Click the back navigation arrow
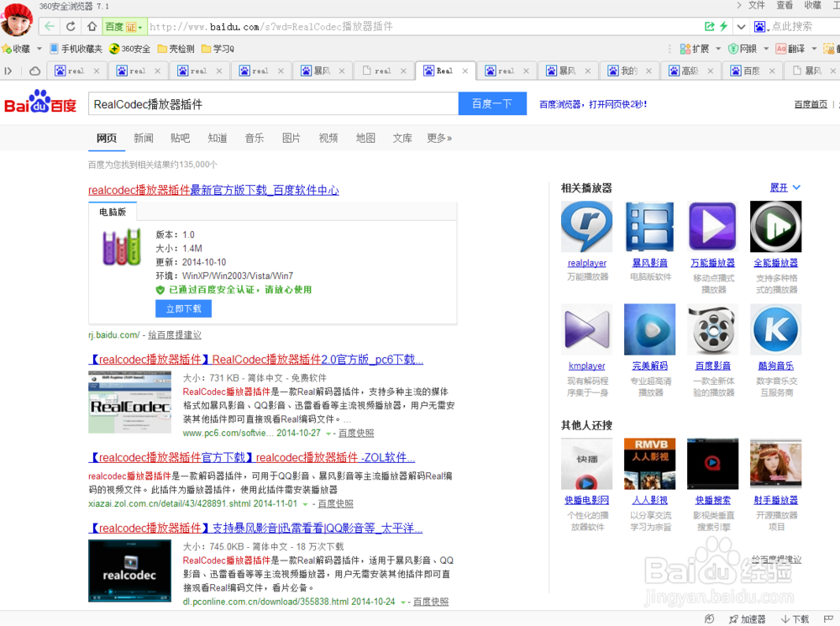 49,25
